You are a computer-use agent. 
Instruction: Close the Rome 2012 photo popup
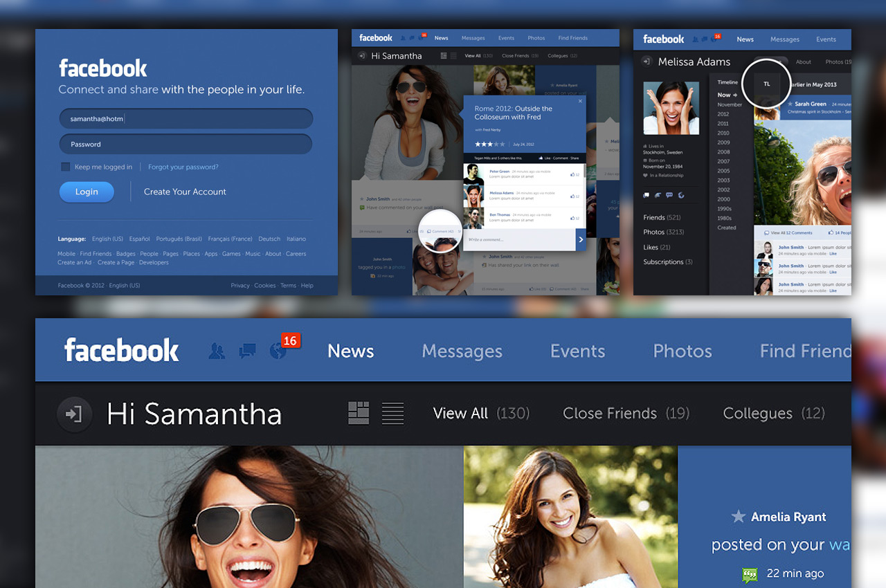[x=580, y=101]
